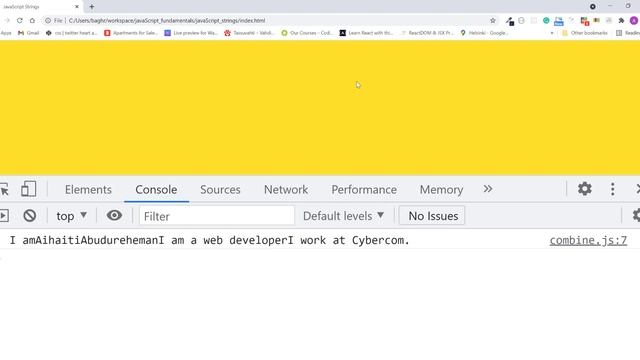This screenshot has height=360, width=640.
Task: Open the top context dropdown
Action: (71, 216)
